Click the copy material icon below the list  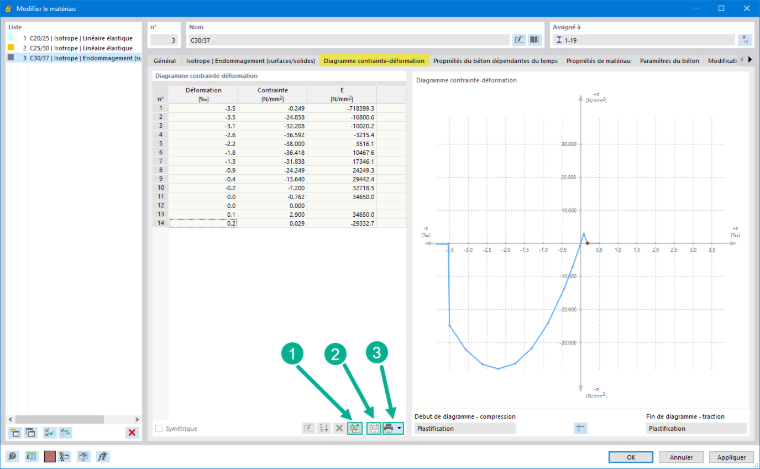[x=31, y=433]
